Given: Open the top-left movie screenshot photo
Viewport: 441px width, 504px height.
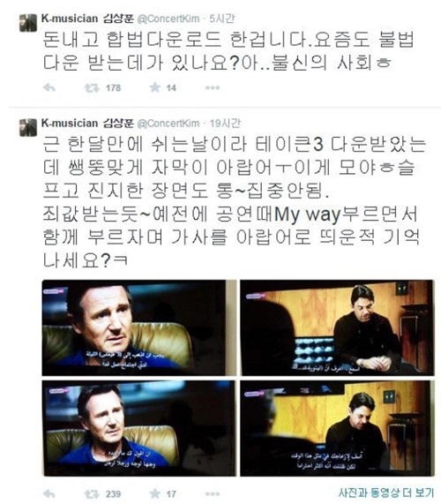Looking at the screenshot, I should [x=139, y=327].
